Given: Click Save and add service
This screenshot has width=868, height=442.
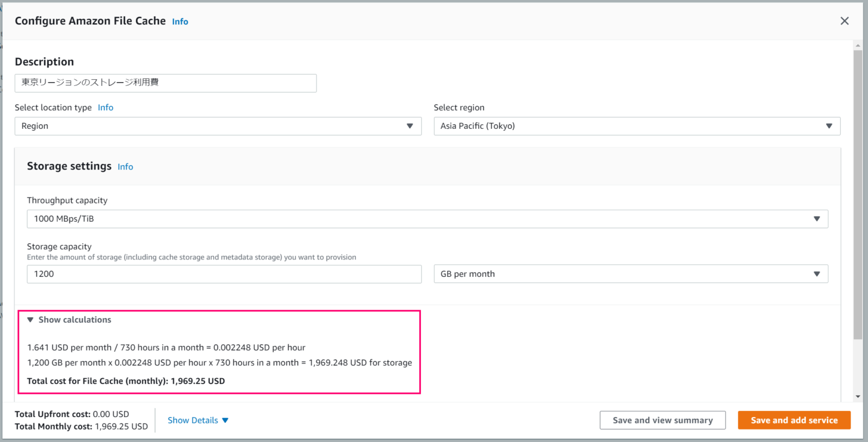Looking at the screenshot, I should pos(794,420).
